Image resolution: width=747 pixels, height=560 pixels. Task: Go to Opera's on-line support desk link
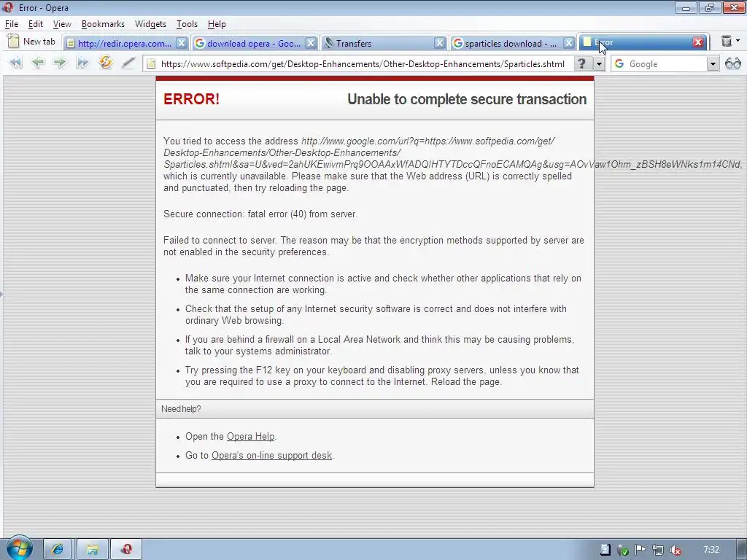point(271,455)
